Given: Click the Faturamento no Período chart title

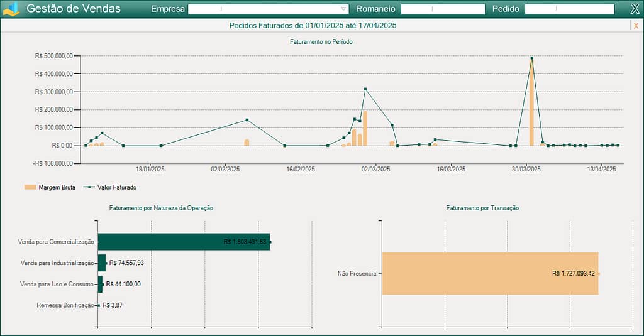Looking at the screenshot, I should 321,42.
